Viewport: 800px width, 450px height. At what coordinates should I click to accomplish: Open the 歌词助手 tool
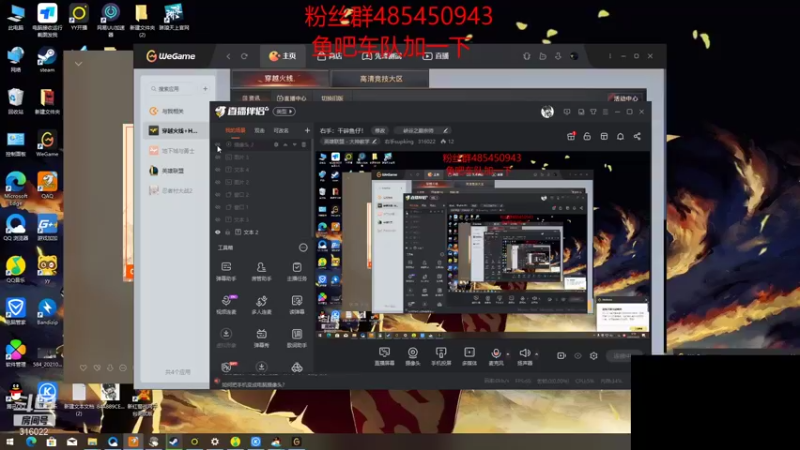(296, 338)
